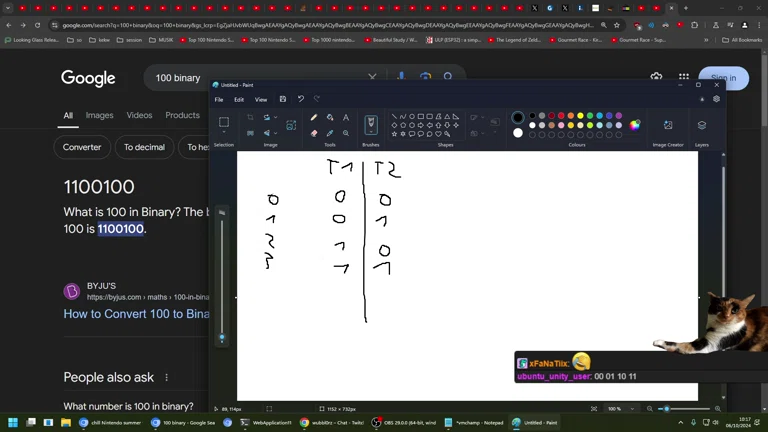Image resolution: width=768 pixels, height=432 pixels.
Task: Click the Converter filter chip
Action: [82, 147]
